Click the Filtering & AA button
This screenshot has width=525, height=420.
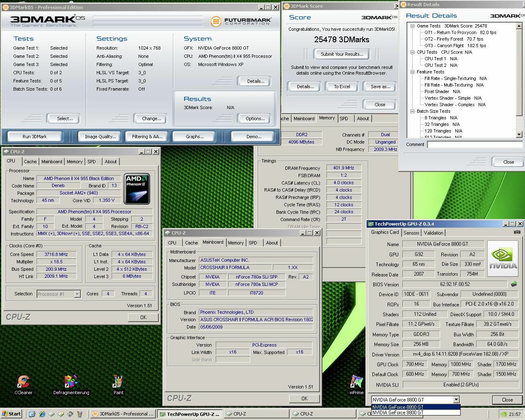pos(147,137)
